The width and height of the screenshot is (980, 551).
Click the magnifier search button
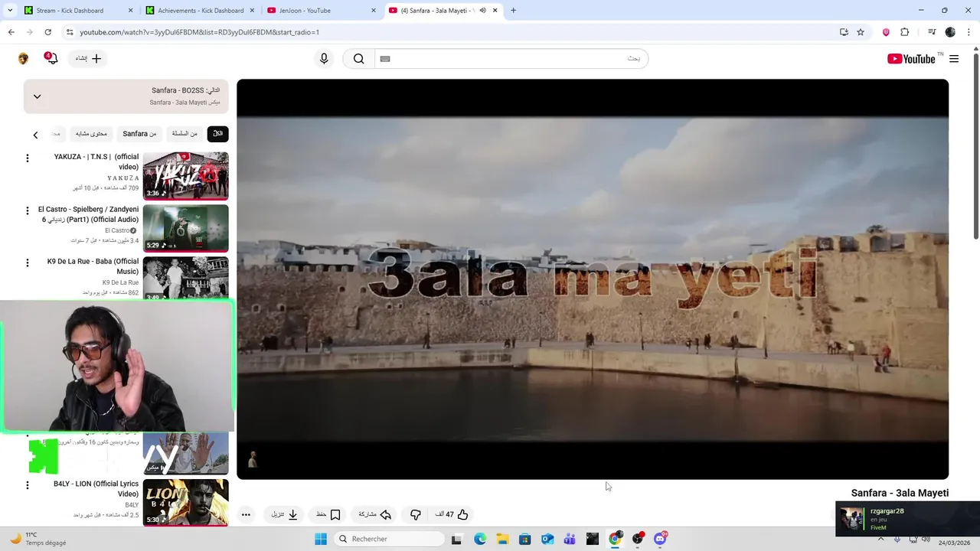click(x=358, y=59)
